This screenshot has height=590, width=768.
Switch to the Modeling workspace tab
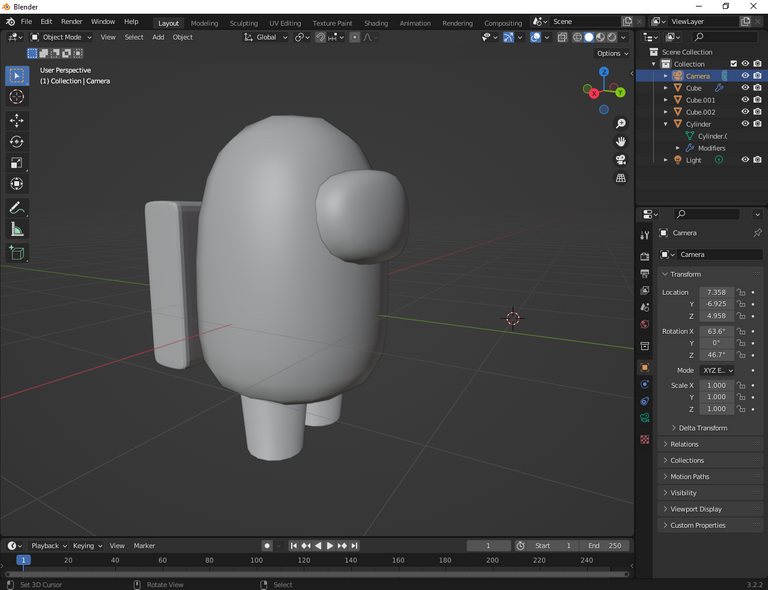click(204, 23)
